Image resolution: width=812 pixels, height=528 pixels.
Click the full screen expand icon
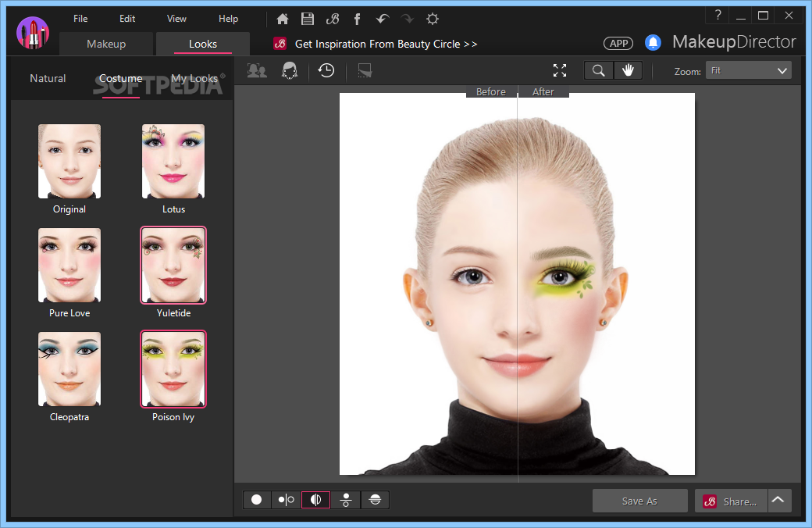[x=560, y=71]
